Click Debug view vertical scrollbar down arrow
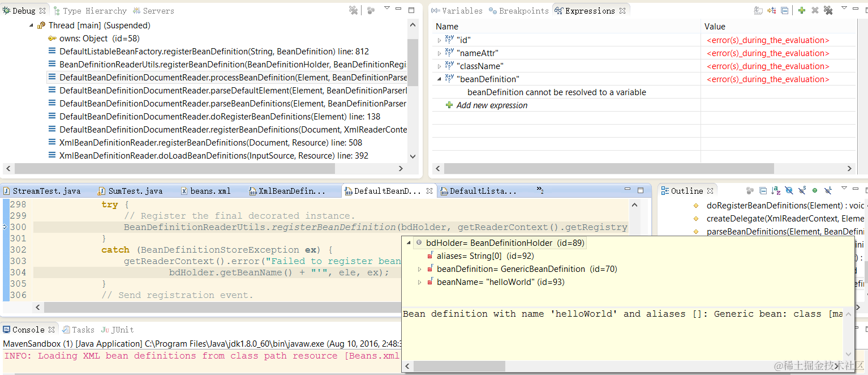The image size is (868, 375). pyautogui.click(x=412, y=156)
